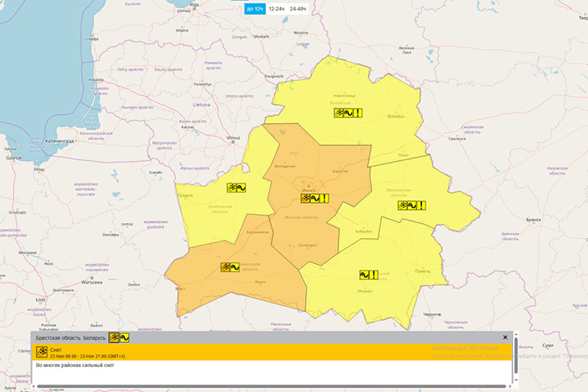The width and height of the screenshot is (588, 392).
Task: Click wave warning icon in Vitebsk region
Action: (349, 113)
